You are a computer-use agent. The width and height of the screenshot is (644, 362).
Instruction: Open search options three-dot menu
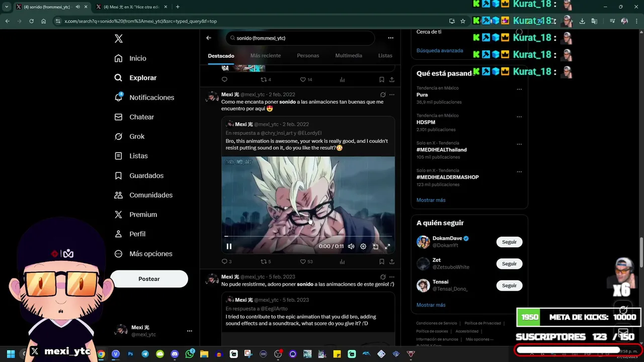point(390,38)
